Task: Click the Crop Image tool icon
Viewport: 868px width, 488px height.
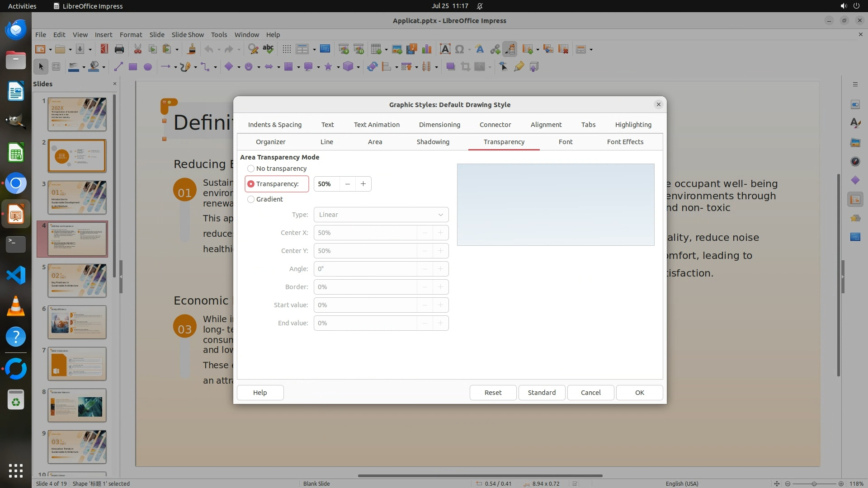Action: click(465, 67)
